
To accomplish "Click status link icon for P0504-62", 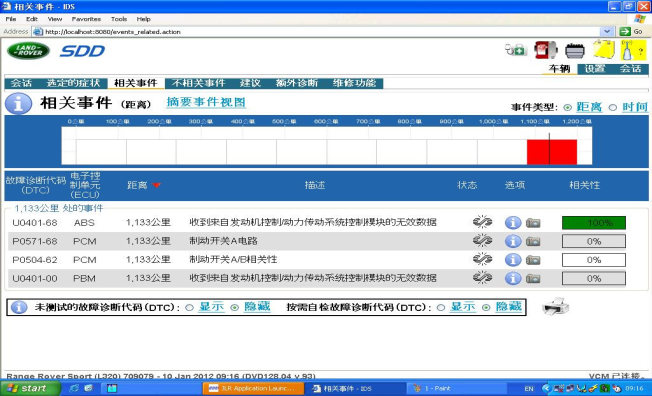I will click(x=482, y=259).
